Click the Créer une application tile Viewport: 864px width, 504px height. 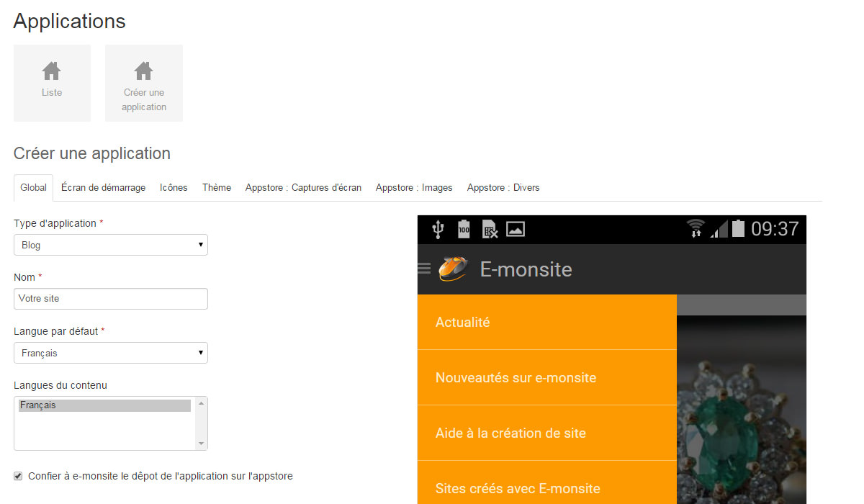[x=144, y=83]
